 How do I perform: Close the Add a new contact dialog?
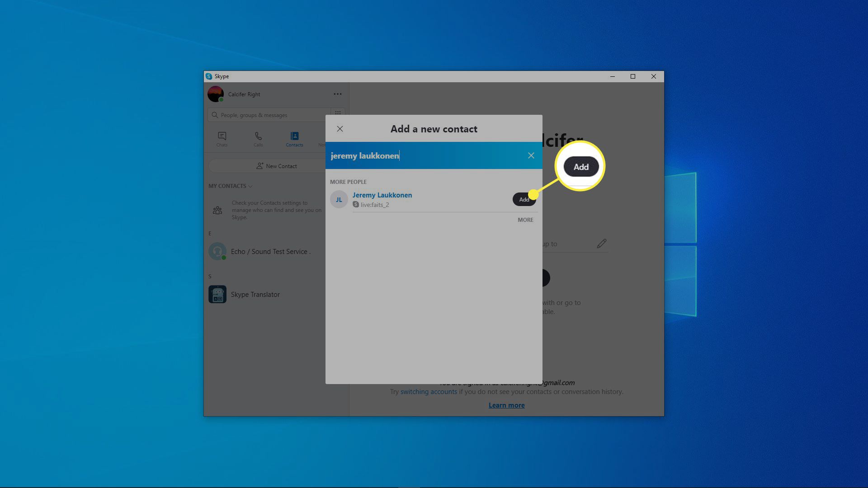(340, 129)
